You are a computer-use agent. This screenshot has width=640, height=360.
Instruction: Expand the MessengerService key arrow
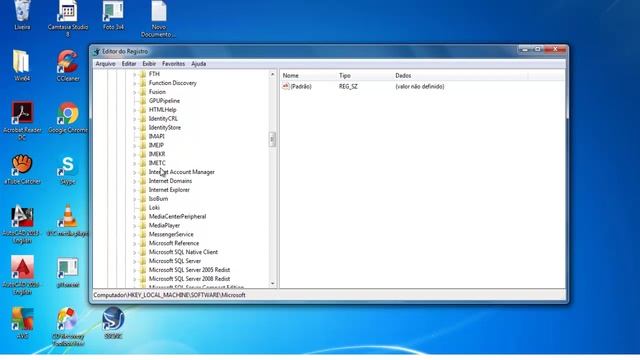(x=135, y=235)
